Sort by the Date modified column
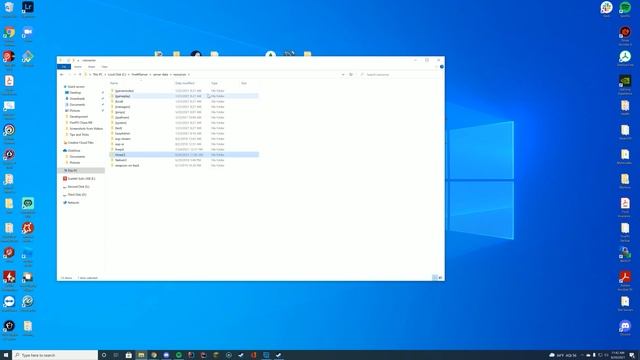640x360 pixels. coord(185,83)
